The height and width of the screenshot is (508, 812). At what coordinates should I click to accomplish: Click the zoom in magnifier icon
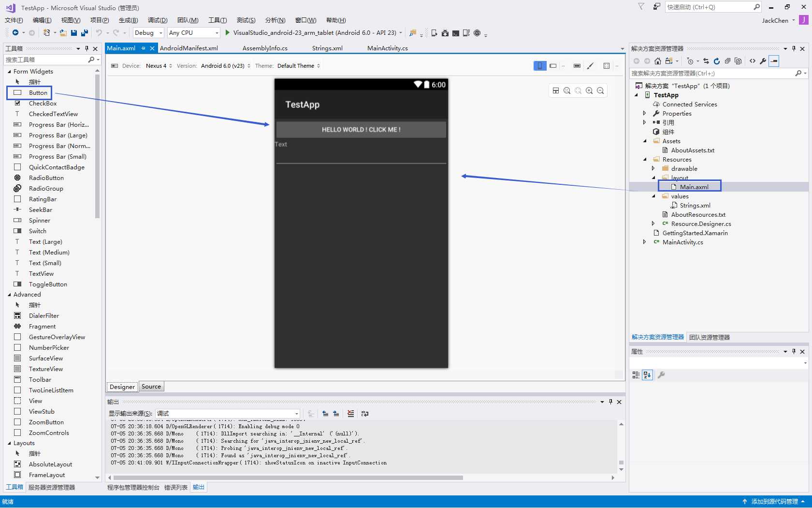pyautogui.click(x=589, y=90)
